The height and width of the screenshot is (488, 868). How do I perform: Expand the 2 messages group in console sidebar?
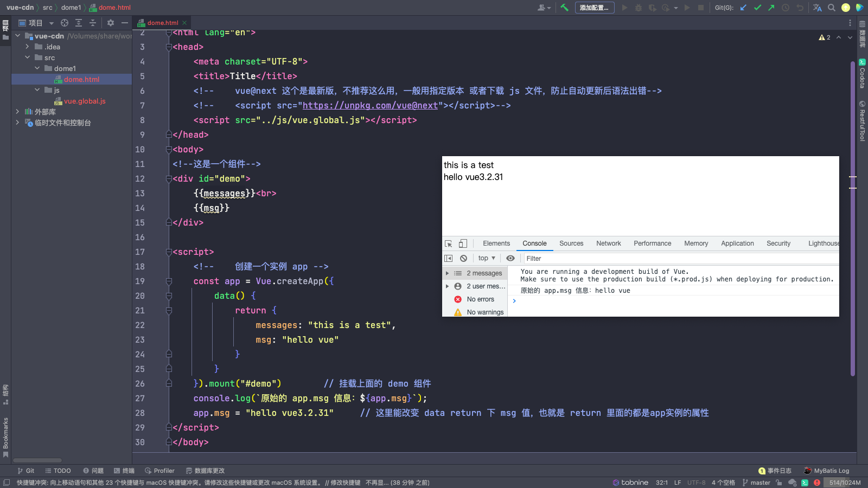coord(447,273)
